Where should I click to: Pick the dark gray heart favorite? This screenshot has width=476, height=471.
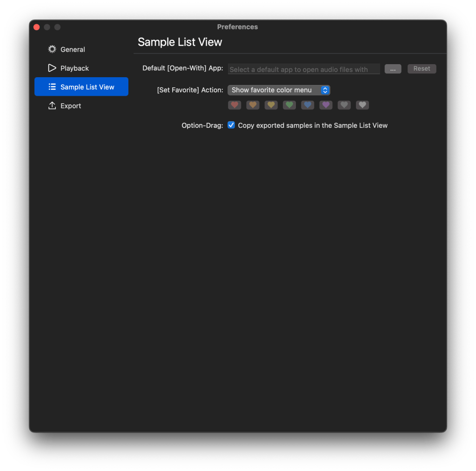344,106
